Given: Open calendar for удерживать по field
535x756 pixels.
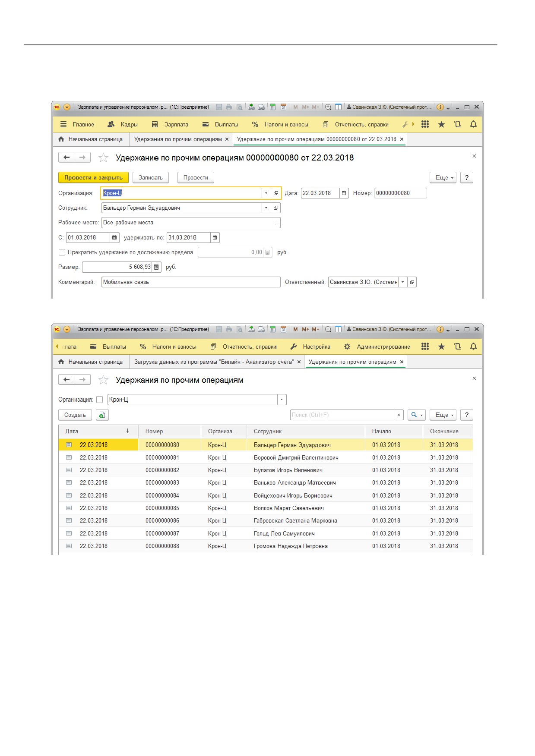Looking at the screenshot, I should tap(215, 237).
